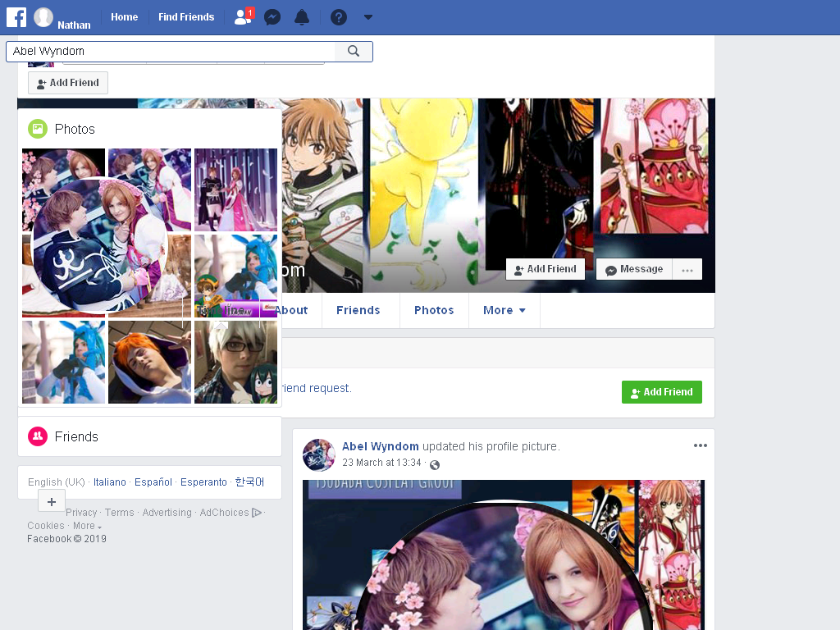The image size is (840, 630).
Task: Open the Cookies footer link
Action: 46,526
